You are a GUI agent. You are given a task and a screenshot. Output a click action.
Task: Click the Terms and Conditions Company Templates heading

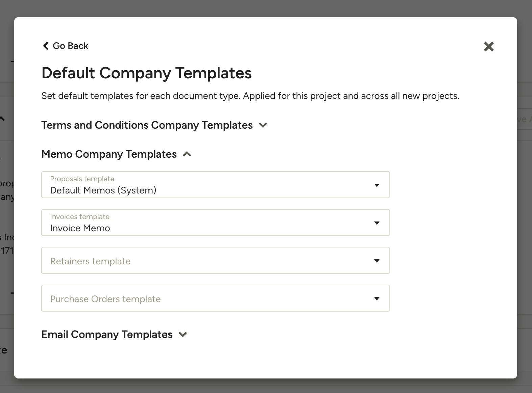click(147, 125)
